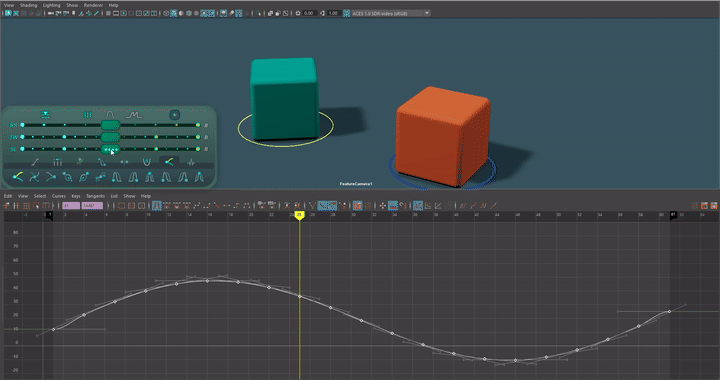Viewport: 720px width, 380px height.
Task: Click the gamma reset icon before 1.00
Action: point(322,13)
